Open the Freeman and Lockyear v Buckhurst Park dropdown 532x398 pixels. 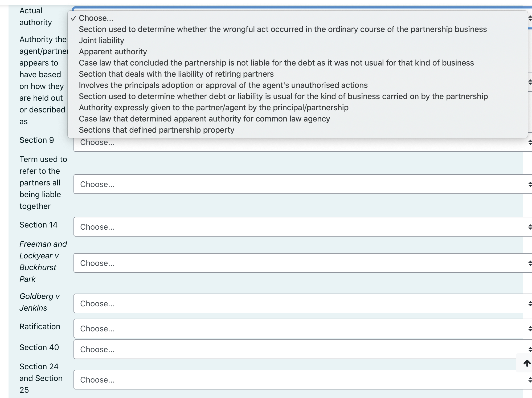[293, 263]
